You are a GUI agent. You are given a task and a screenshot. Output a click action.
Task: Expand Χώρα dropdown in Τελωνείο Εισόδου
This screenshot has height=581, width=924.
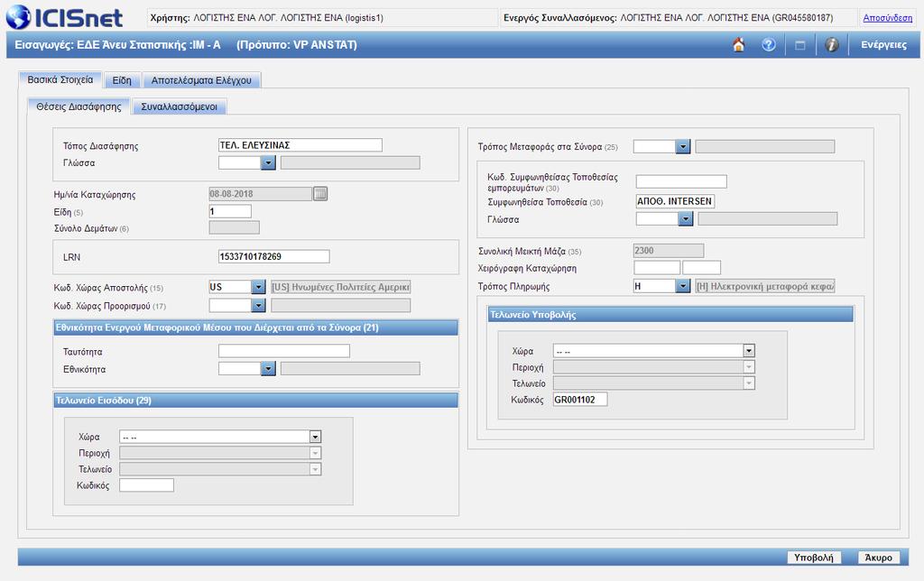[315, 437]
